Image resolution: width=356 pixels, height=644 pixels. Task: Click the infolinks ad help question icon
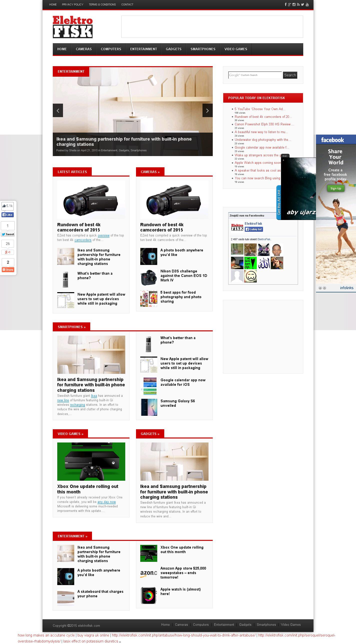click(324, 288)
